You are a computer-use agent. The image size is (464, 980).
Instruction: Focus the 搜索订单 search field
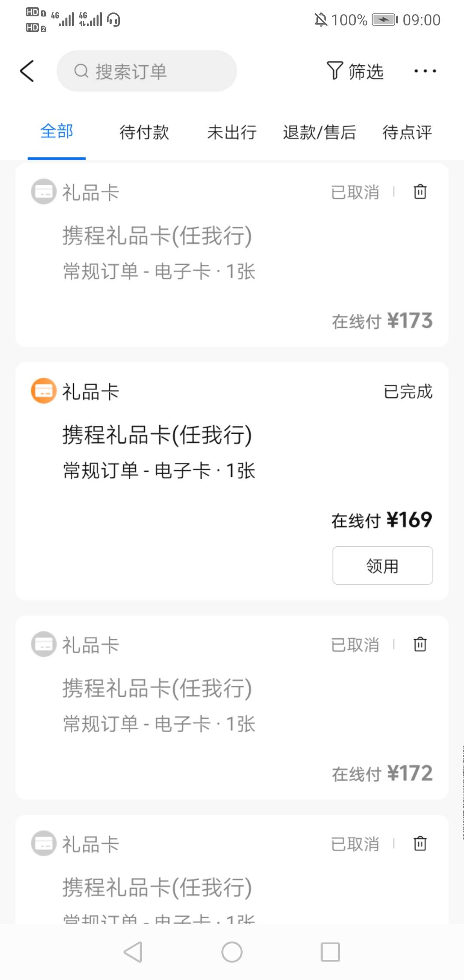(x=147, y=71)
